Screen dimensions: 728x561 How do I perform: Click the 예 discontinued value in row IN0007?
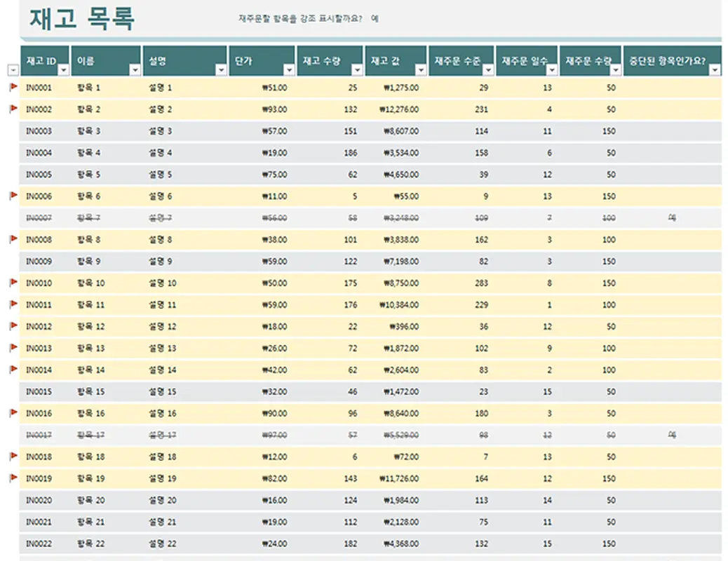click(x=672, y=217)
